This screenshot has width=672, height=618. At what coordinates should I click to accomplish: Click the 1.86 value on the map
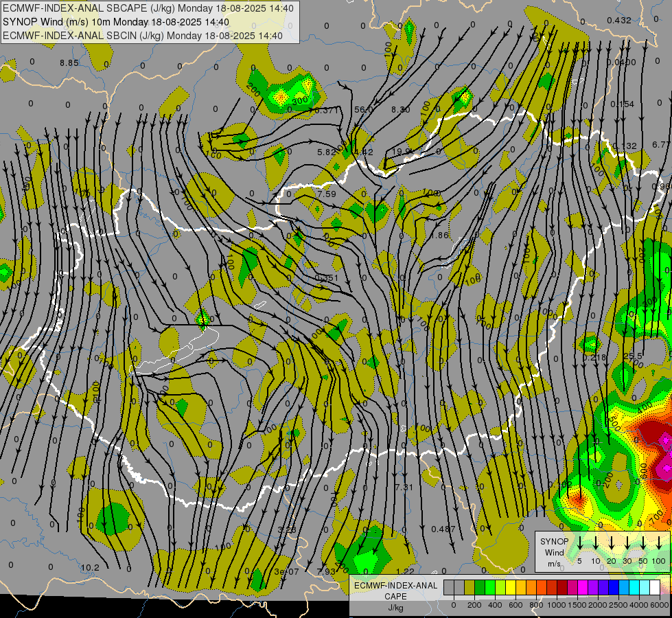[x=439, y=236]
